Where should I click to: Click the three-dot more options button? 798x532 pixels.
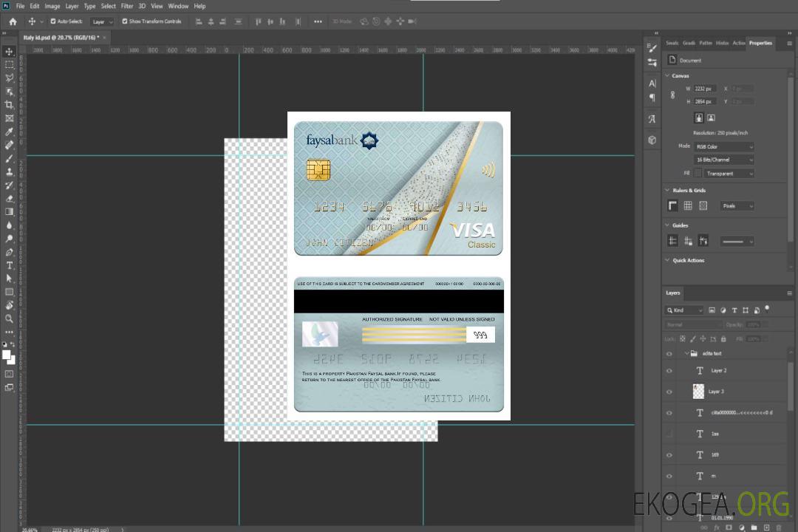tap(318, 21)
